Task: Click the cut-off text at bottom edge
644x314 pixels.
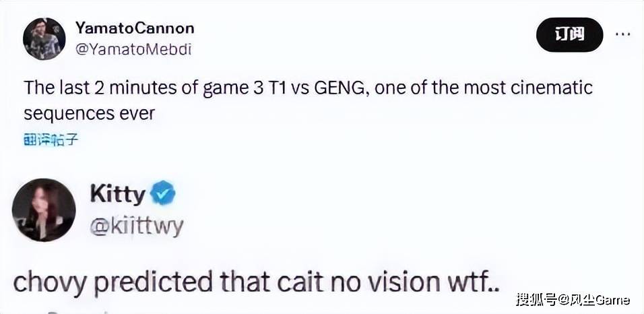Action: pyautogui.click(x=78, y=311)
